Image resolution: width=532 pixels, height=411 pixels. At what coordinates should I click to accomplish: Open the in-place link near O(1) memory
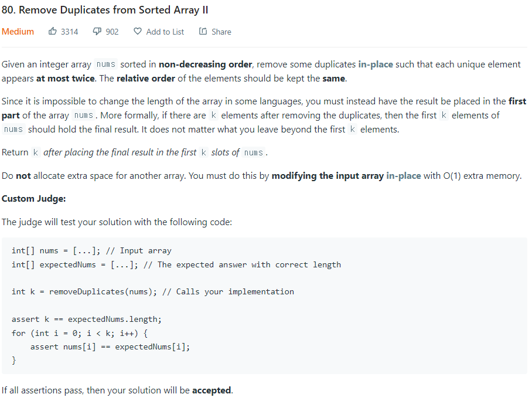point(404,176)
